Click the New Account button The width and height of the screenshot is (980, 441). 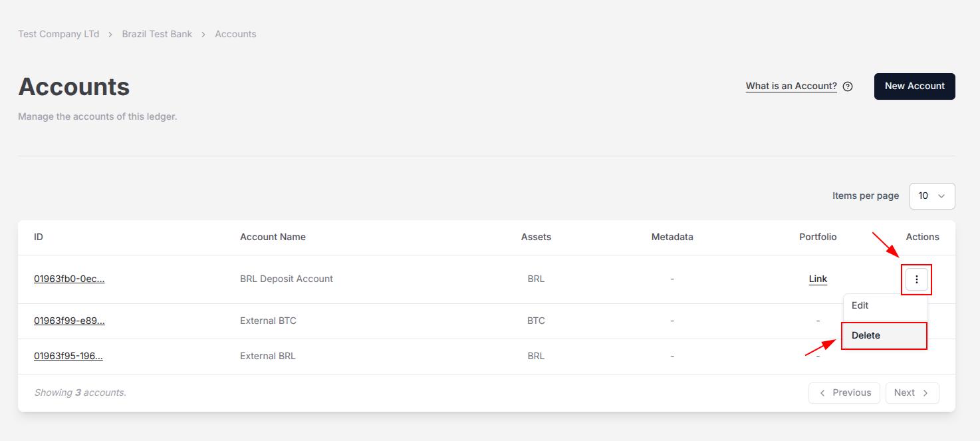(x=914, y=86)
